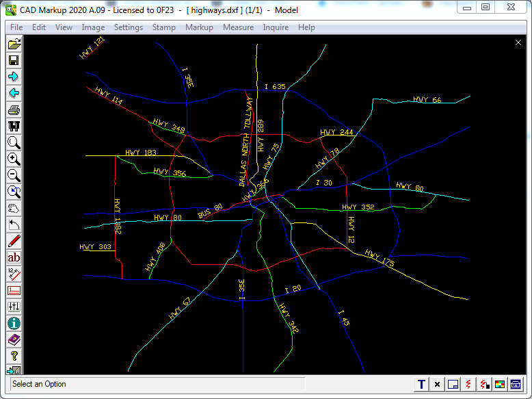Toggle the T text display button
This screenshot has width=532, height=399.
(421, 385)
